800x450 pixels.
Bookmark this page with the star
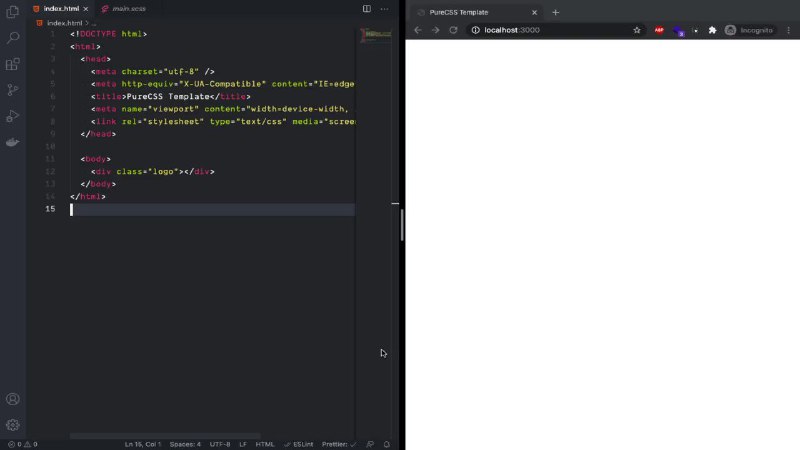pyautogui.click(x=637, y=30)
